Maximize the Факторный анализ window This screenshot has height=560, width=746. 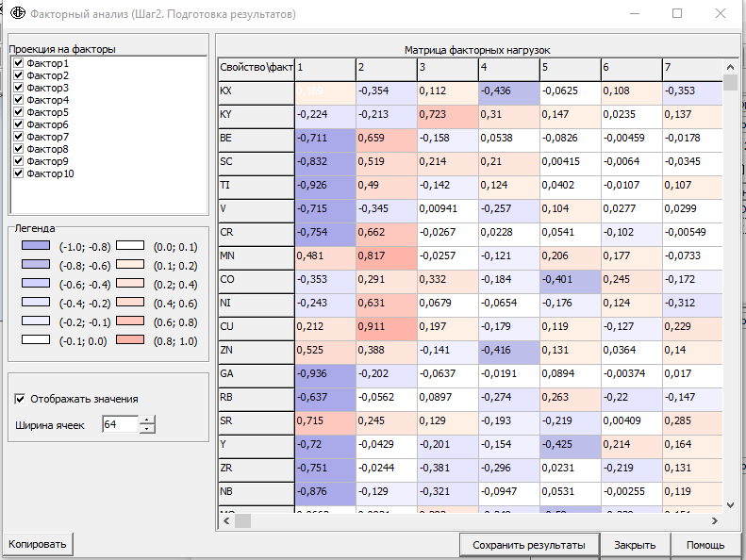point(677,13)
